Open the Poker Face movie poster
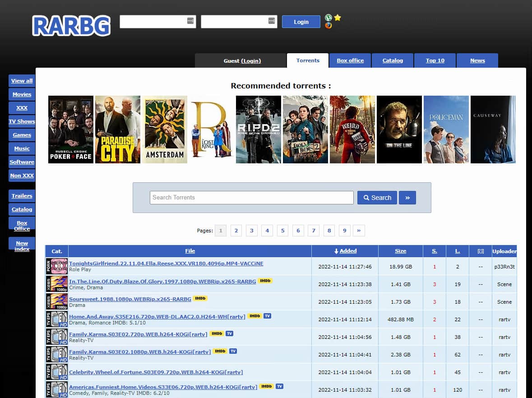The height and width of the screenshot is (398, 532). [70, 129]
